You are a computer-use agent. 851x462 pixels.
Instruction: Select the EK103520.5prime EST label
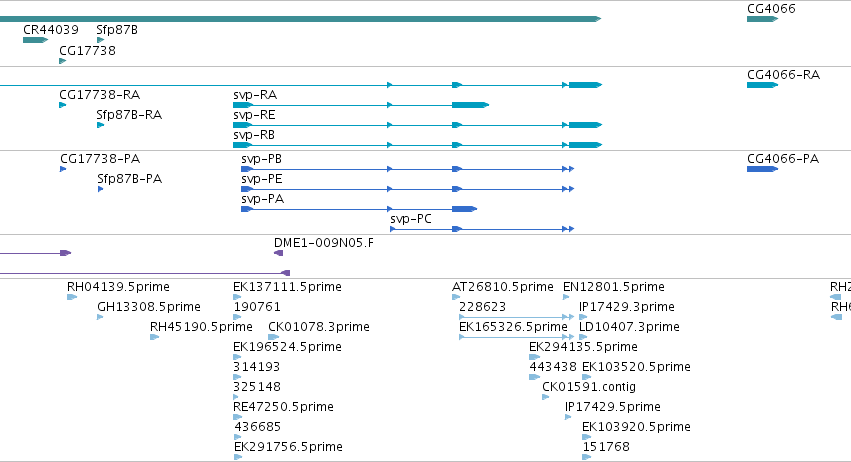(x=636, y=367)
